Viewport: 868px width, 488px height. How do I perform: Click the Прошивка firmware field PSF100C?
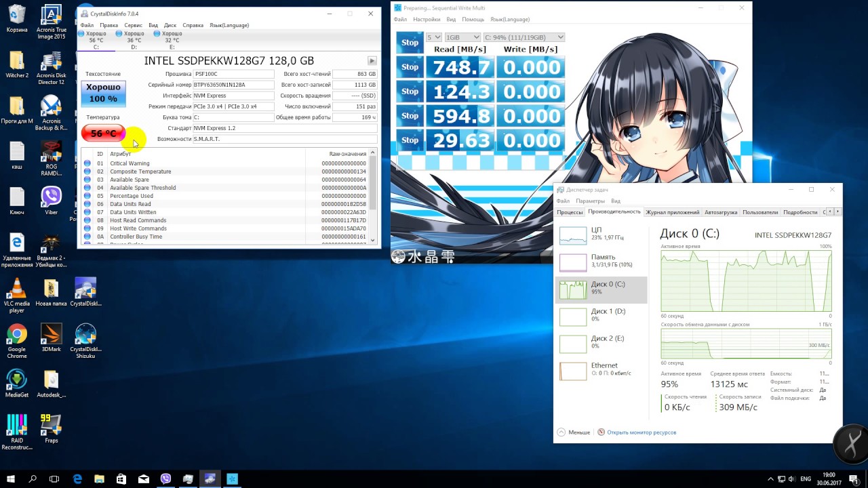(x=234, y=74)
